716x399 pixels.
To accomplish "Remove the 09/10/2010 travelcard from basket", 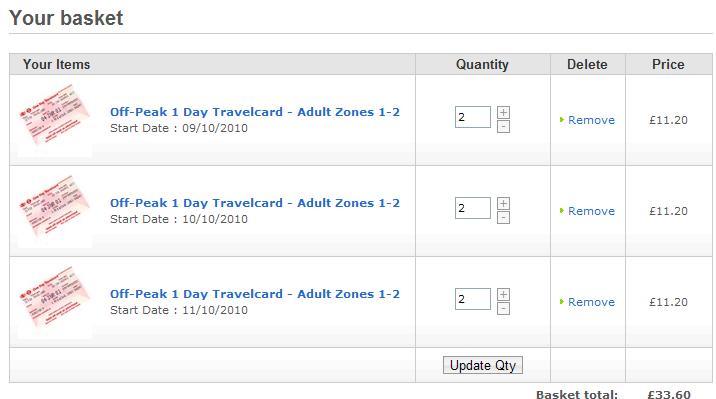I will coord(591,120).
